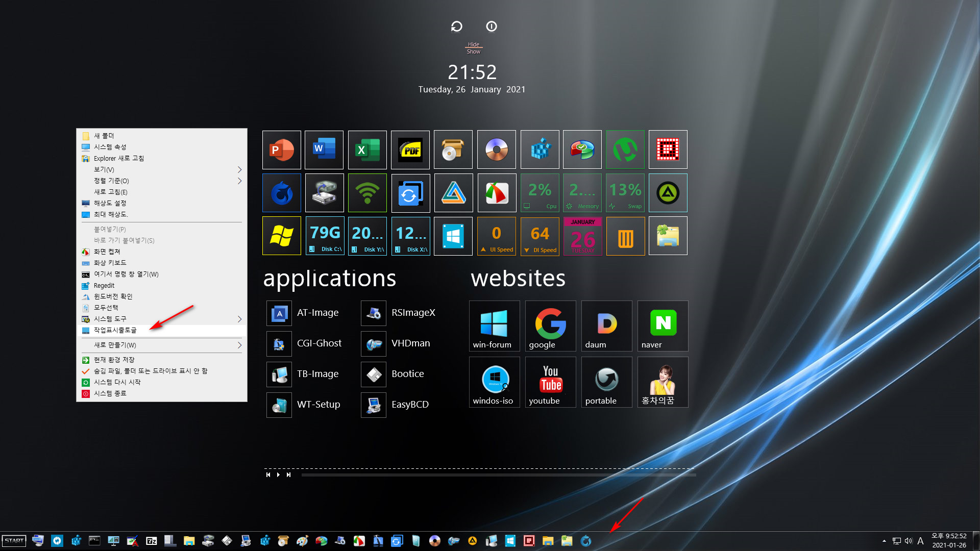Image resolution: width=980 pixels, height=551 pixels.
Task: Open the portable website tile
Action: pos(606,382)
